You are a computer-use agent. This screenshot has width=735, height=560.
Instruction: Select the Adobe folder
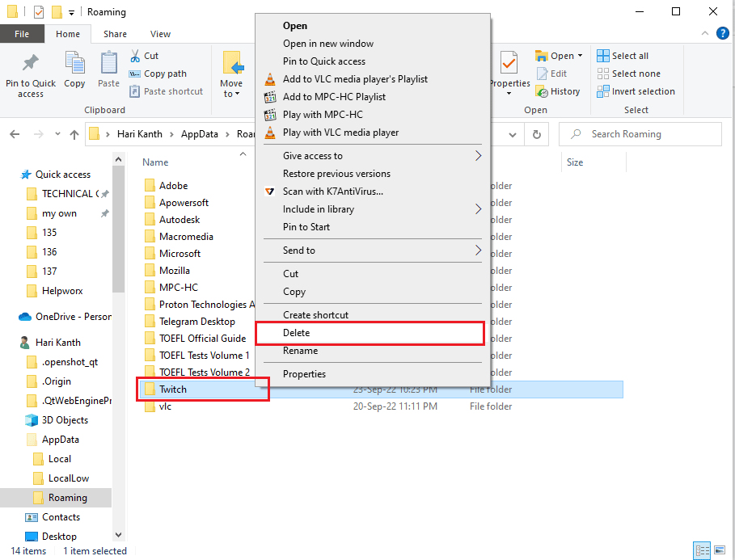pos(173,186)
